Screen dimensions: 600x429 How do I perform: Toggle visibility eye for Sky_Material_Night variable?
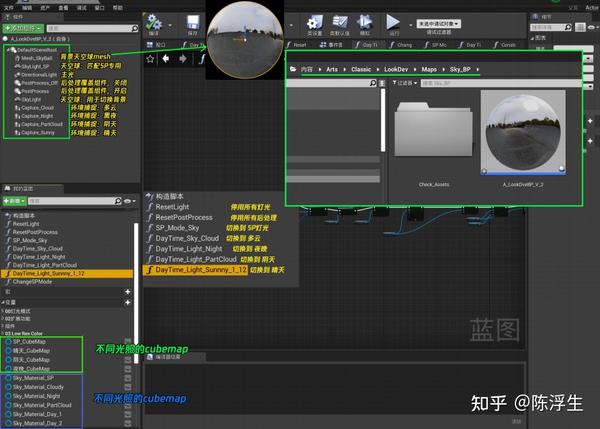click(128, 396)
